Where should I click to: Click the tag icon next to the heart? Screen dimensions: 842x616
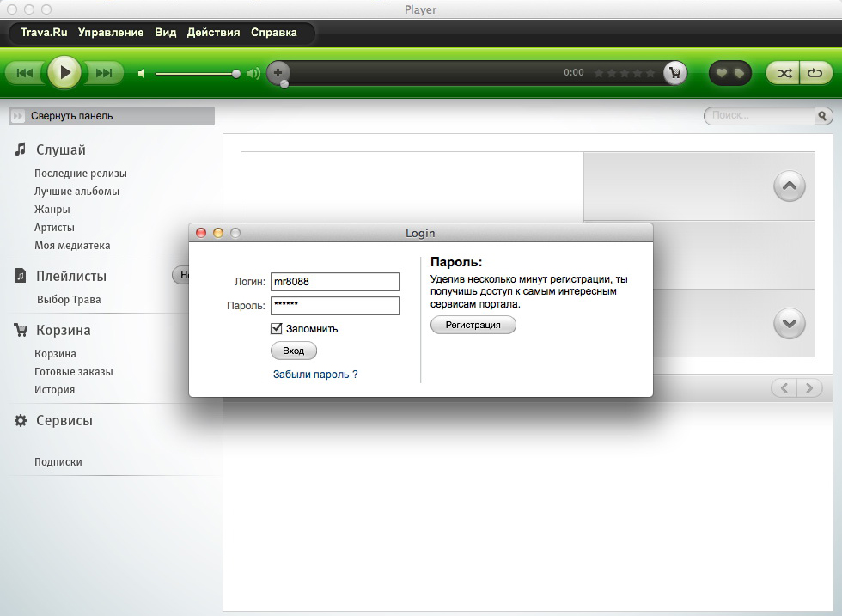(739, 73)
